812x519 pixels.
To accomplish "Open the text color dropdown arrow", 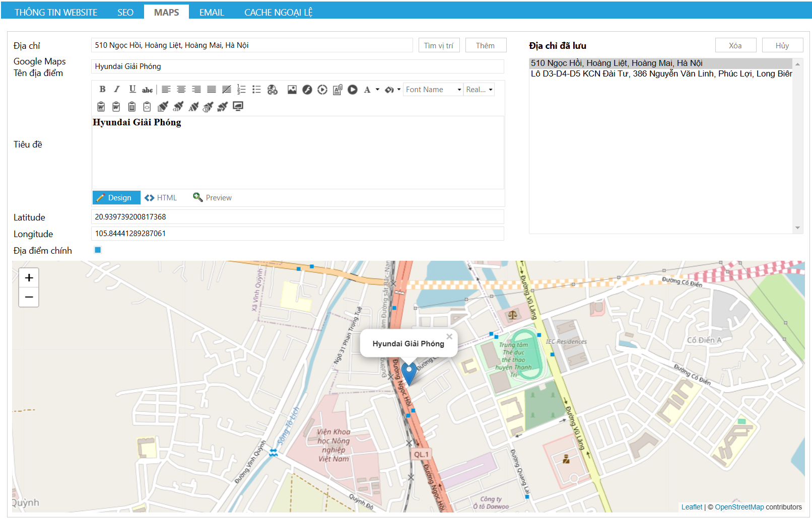I will [x=377, y=90].
